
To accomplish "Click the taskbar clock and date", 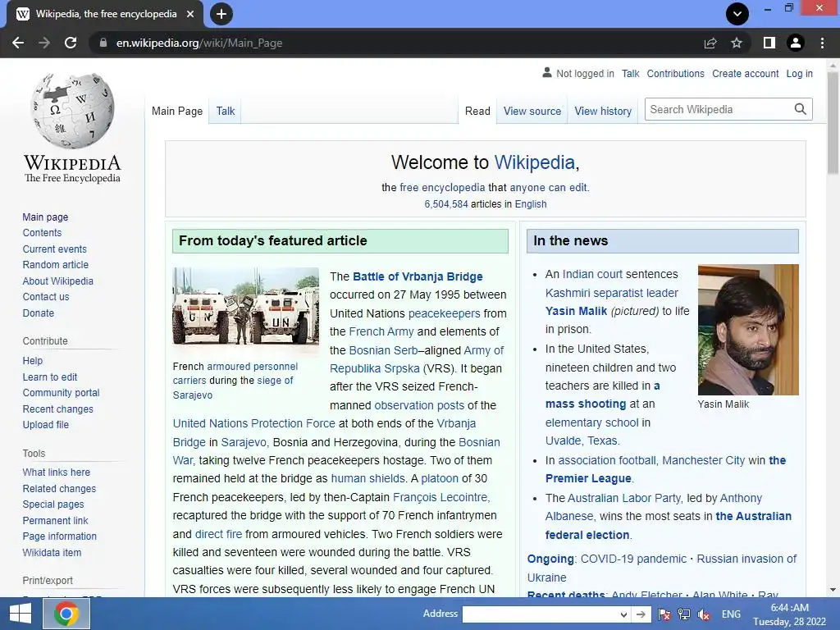I will [790, 614].
